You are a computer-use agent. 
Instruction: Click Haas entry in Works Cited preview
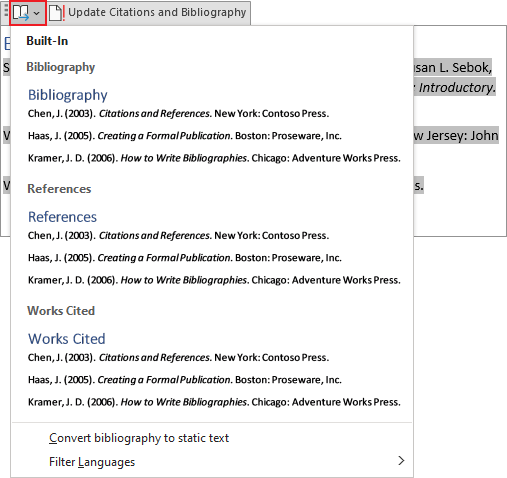click(185, 380)
